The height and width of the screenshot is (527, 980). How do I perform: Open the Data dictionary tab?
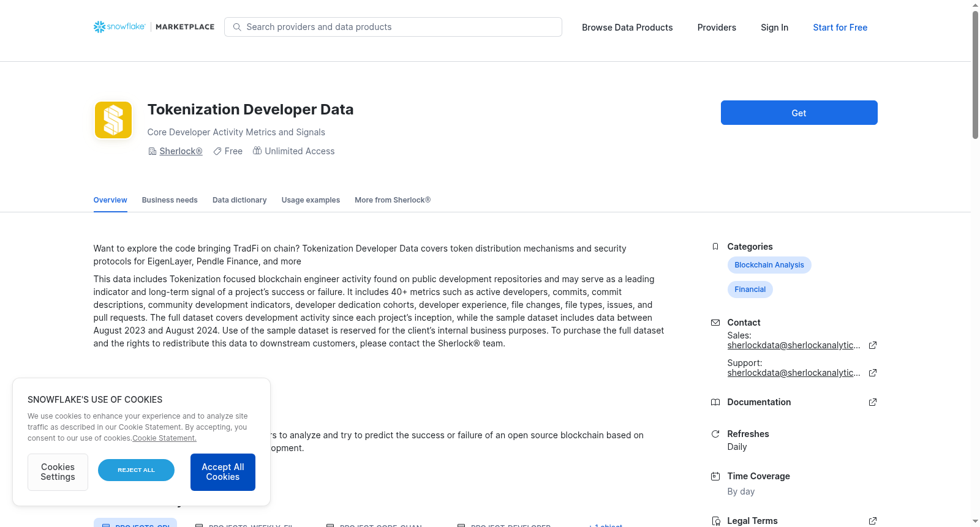click(239, 200)
